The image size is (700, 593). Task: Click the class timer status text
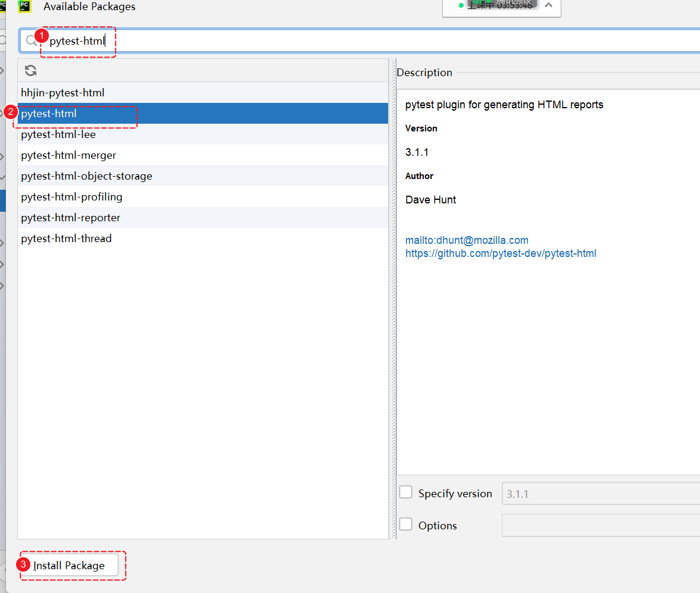[x=499, y=5]
